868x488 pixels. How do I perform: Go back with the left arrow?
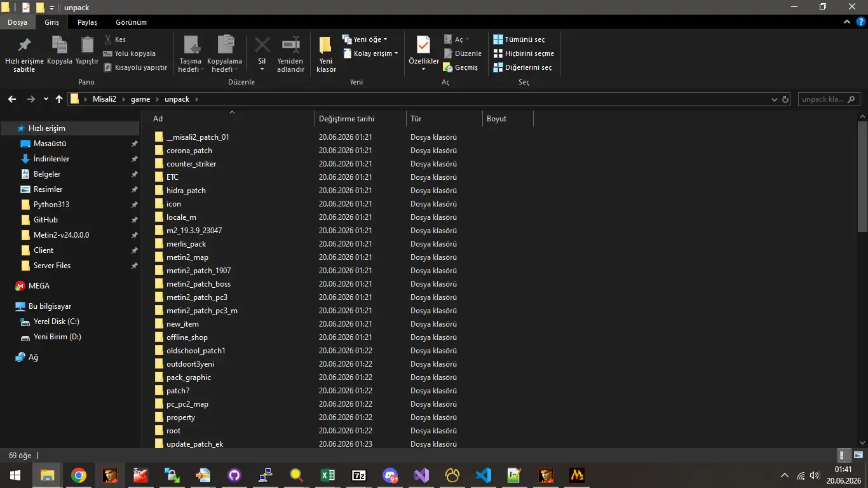tap(12, 99)
